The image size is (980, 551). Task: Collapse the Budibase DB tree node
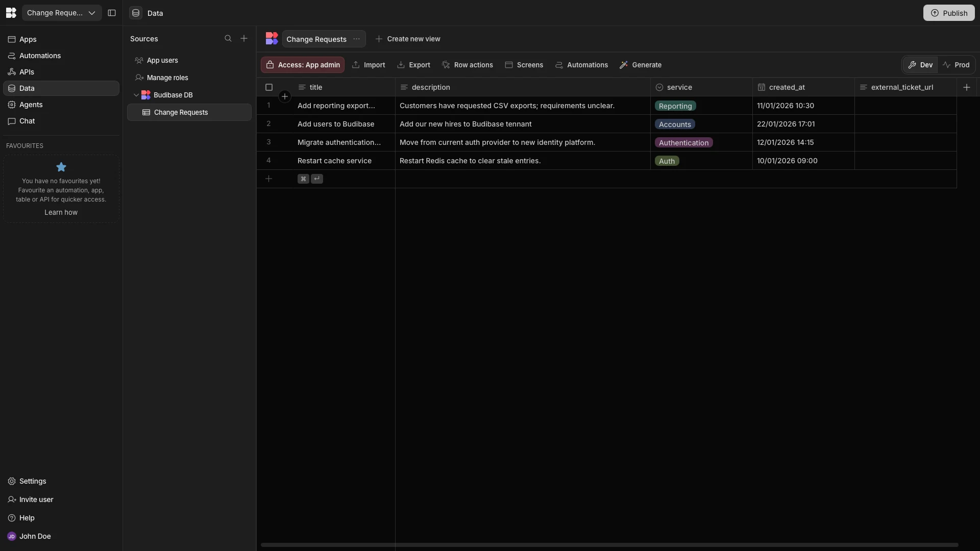(136, 95)
